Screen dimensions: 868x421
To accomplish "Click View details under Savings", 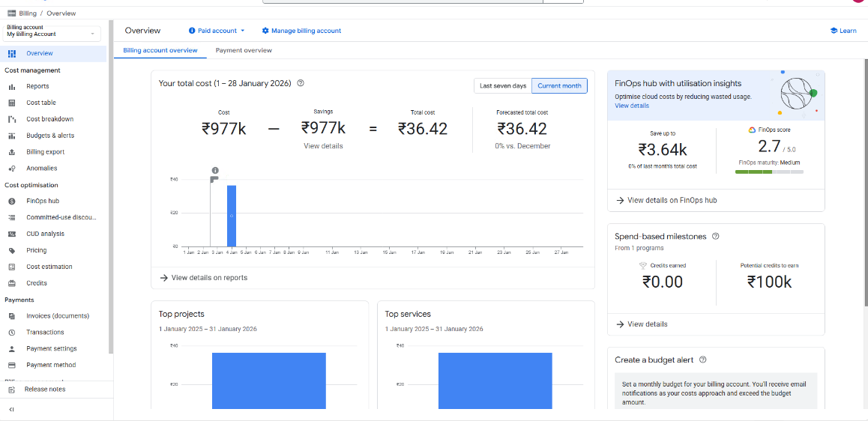I will (x=323, y=146).
